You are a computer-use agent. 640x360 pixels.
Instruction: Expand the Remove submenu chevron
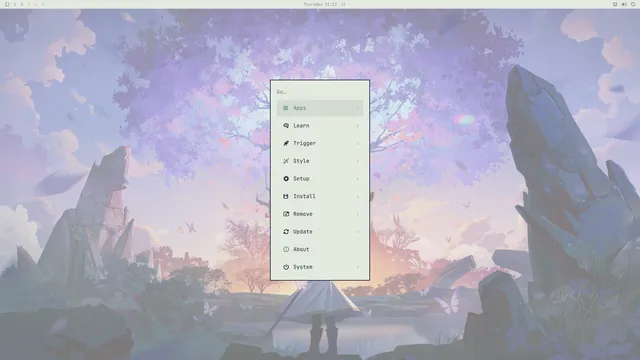pyautogui.click(x=358, y=214)
